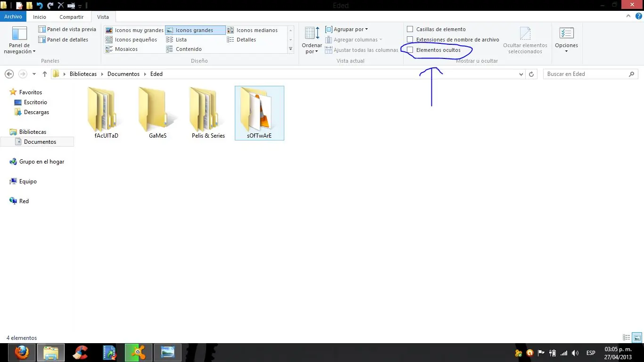This screenshot has width=644, height=362.
Task: Select Descargas in the navigation pane
Action: (36, 112)
